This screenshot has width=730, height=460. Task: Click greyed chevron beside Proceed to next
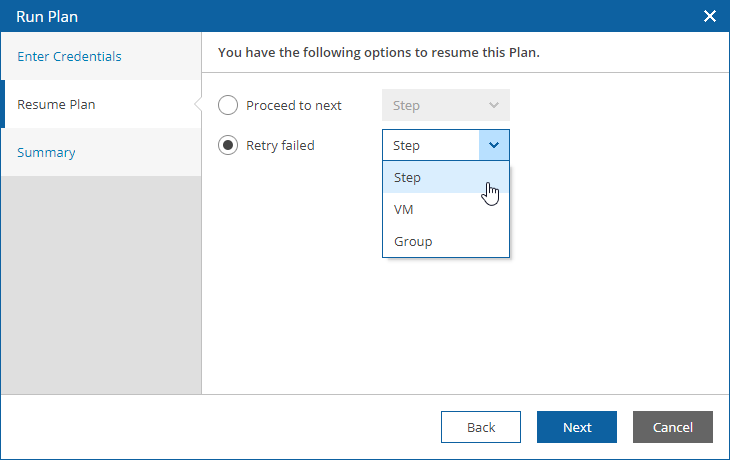[x=493, y=105]
